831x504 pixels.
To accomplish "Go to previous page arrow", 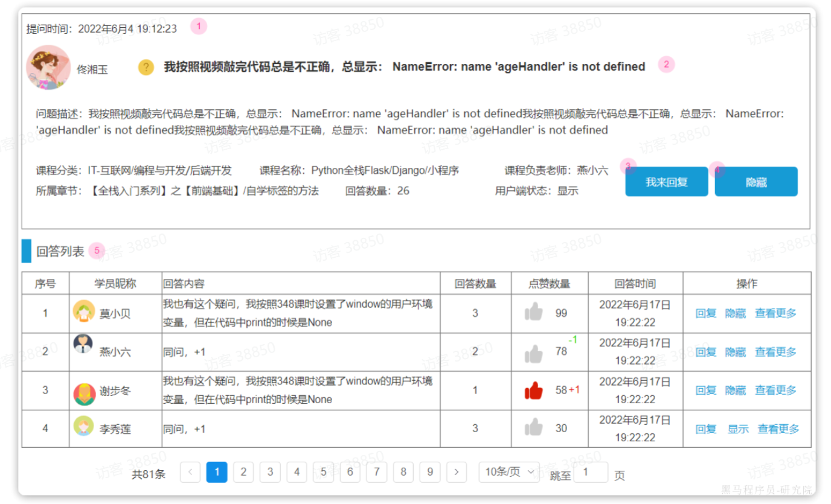I will pos(190,472).
